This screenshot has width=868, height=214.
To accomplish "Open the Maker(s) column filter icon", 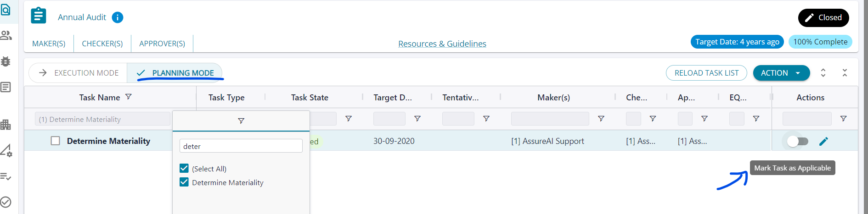I will (x=601, y=119).
